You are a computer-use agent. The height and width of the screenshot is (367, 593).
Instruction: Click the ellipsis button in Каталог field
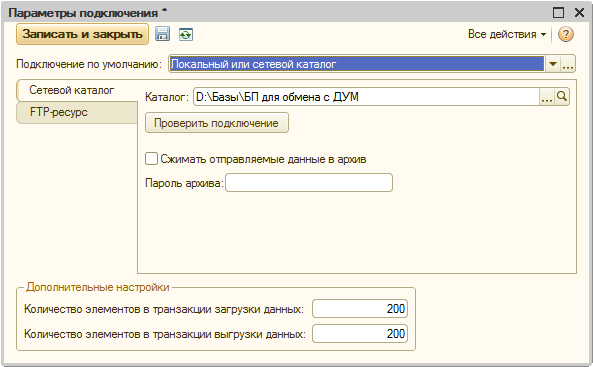pos(547,97)
